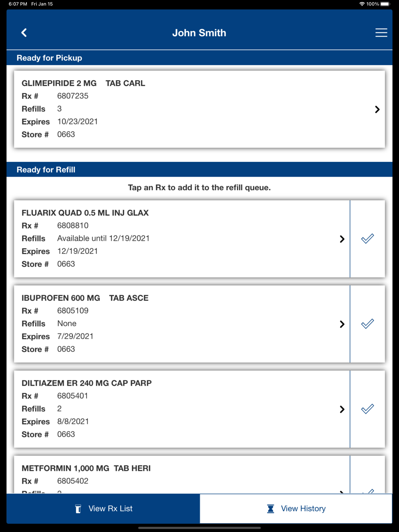This screenshot has width=399, height=532.
Task: Tap the hourglass History icon
Action: tap(271, 509)
